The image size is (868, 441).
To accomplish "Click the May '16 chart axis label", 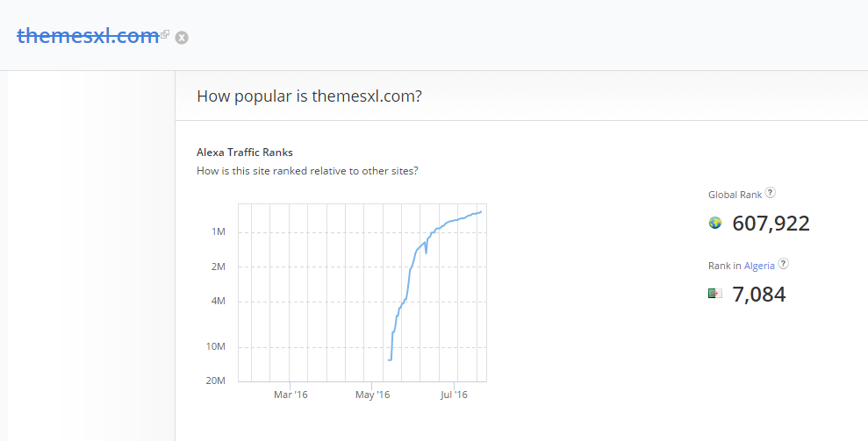I will click(x=372, y=395).
